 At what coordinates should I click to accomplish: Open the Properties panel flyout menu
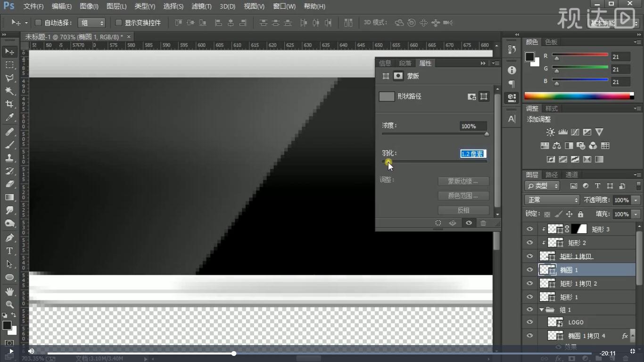(x=495, y=63)
